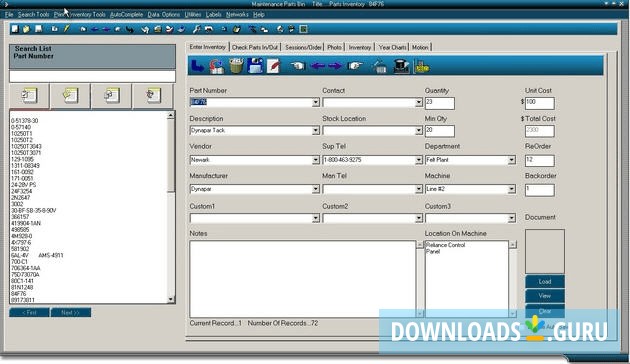Click the blue L-shaped icon in inventory toolbar

click(x=197, y=66)
